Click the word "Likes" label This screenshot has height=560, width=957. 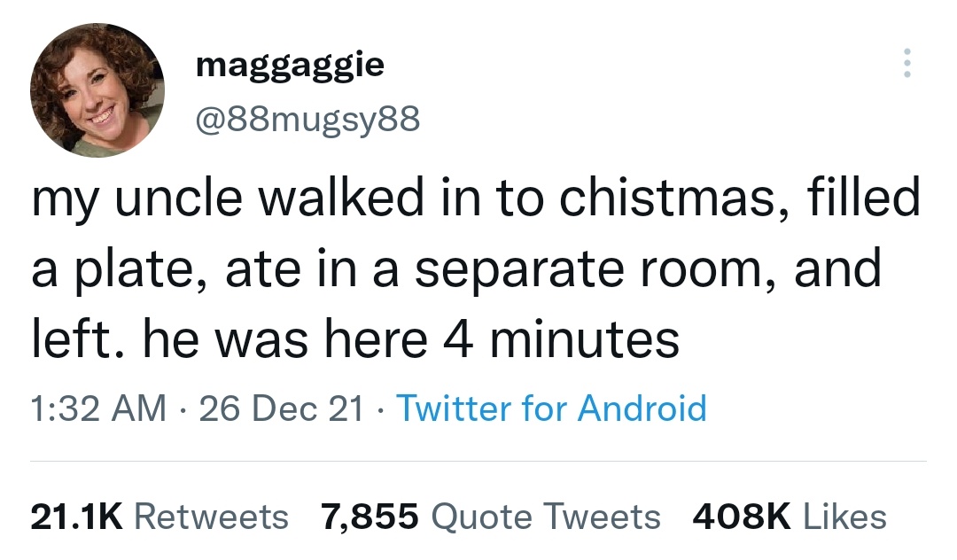click(x=844, y=517)
